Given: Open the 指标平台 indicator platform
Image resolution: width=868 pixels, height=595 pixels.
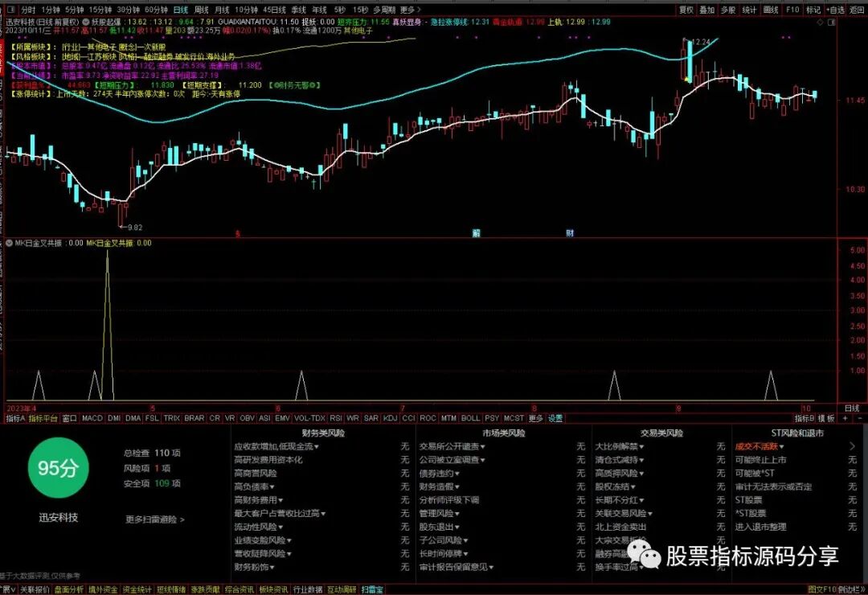Looking at the screenshot, I should [43, 418].
